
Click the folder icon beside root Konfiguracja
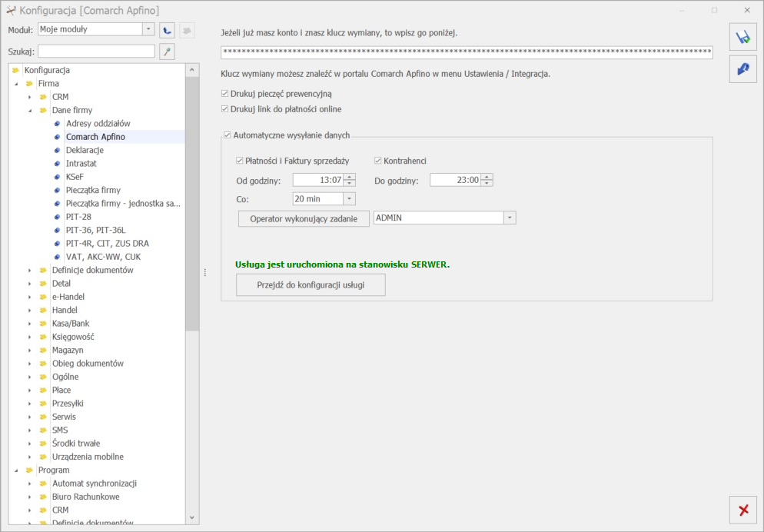16,70
